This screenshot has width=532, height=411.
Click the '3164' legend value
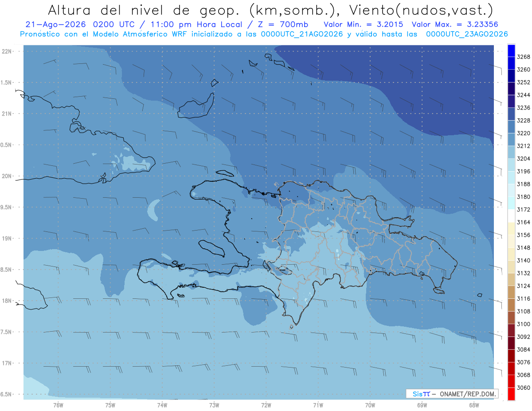[524, 223]
